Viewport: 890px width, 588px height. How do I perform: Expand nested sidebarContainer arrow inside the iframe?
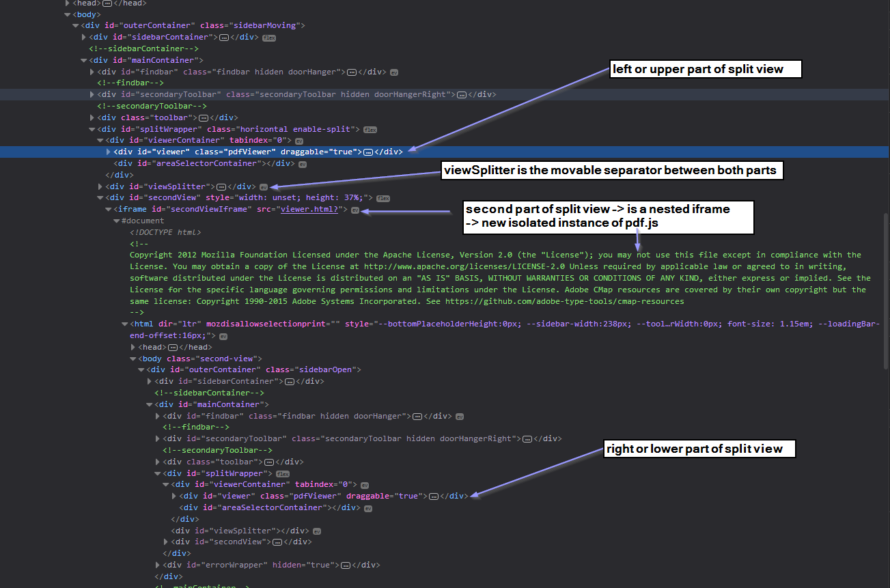pos(150,382)
